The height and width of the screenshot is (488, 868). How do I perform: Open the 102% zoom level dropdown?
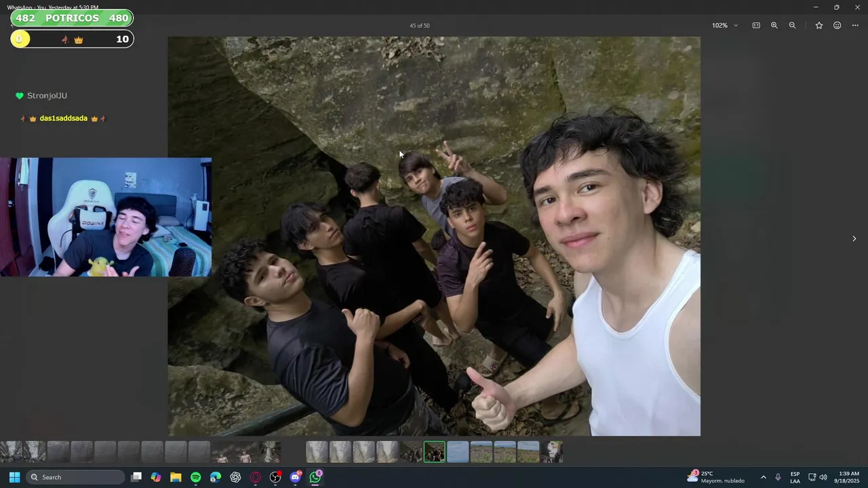pyautogui.click(x=725, y=25)
